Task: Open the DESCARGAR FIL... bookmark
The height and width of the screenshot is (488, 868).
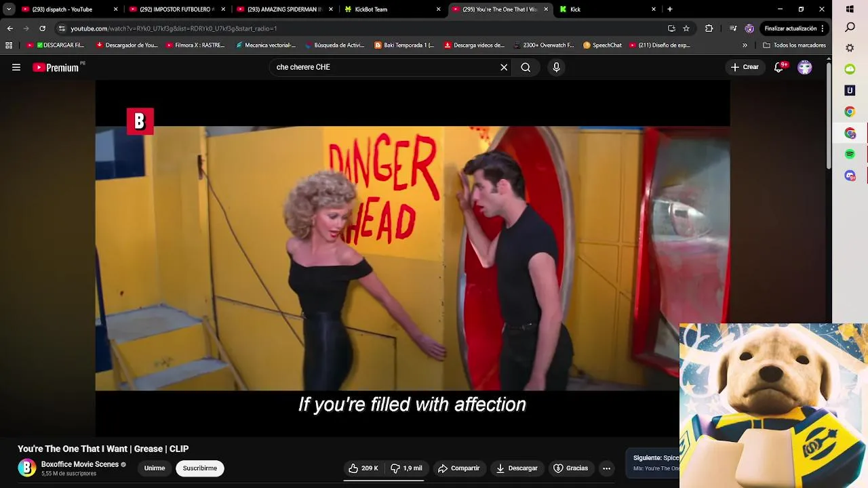Action: point(56,45)
